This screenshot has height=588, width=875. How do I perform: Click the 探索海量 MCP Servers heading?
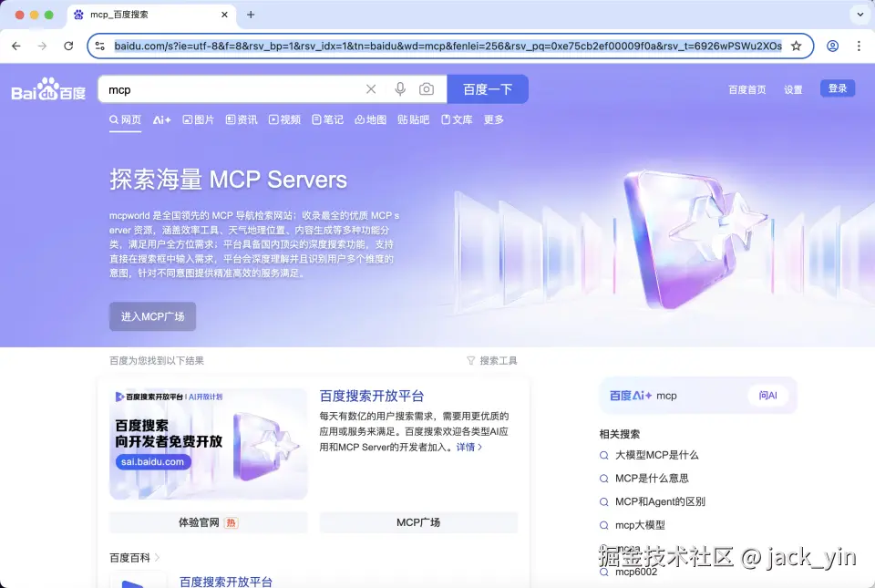click(228, 180)
